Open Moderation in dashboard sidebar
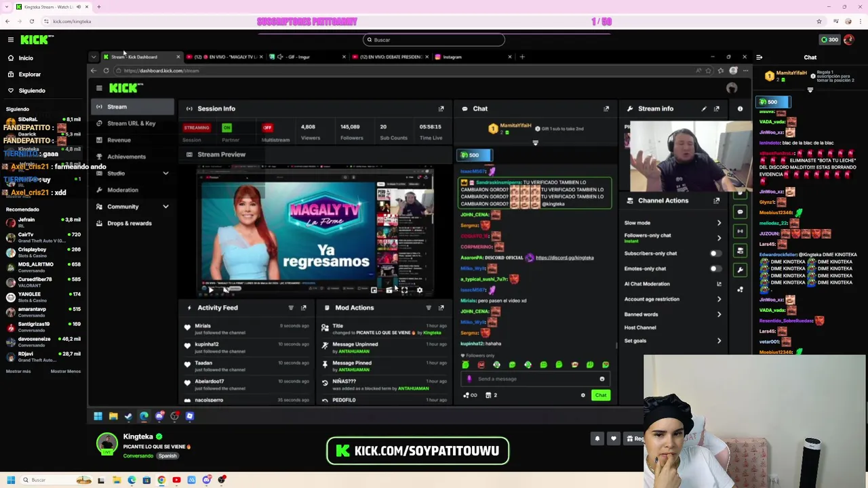 point(133,190)
